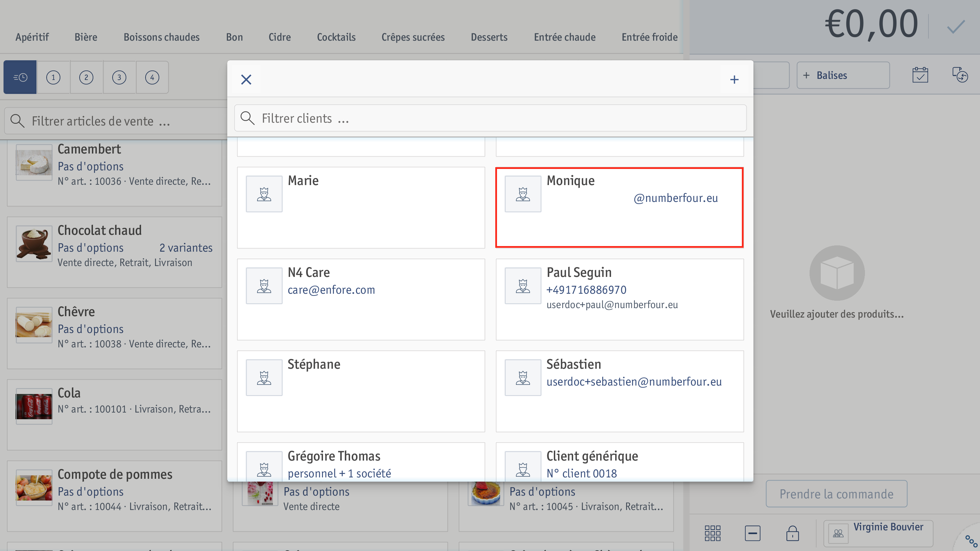The width and height of the screenshot is (980, 551).
Task: Open the Cocktails category tab
Action: pyautogui.click(x=336, y=37)
